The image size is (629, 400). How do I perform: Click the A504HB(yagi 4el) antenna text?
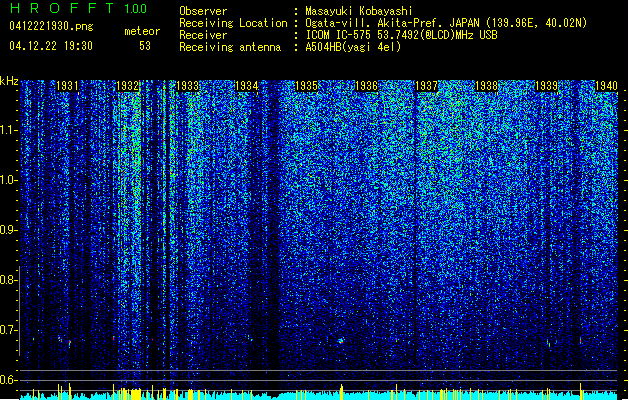point(353,47)
